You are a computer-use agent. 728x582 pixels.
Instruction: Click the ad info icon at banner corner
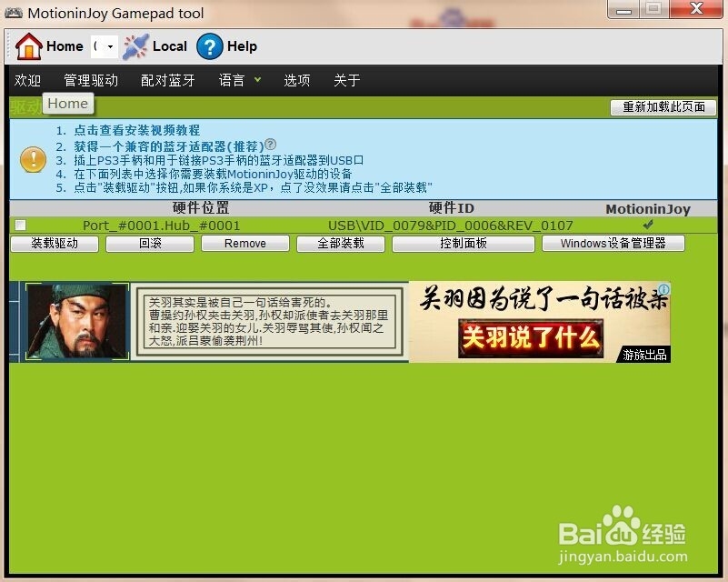[664, 288]
